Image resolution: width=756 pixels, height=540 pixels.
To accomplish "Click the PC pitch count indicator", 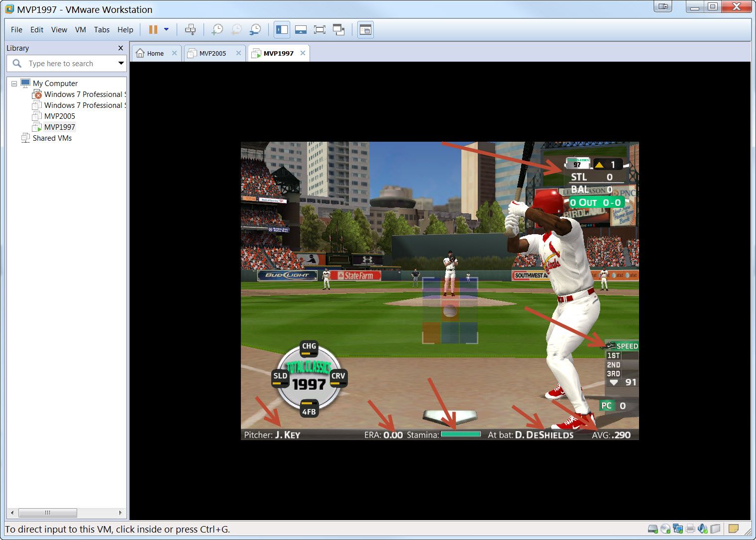I will pos(613,406).
